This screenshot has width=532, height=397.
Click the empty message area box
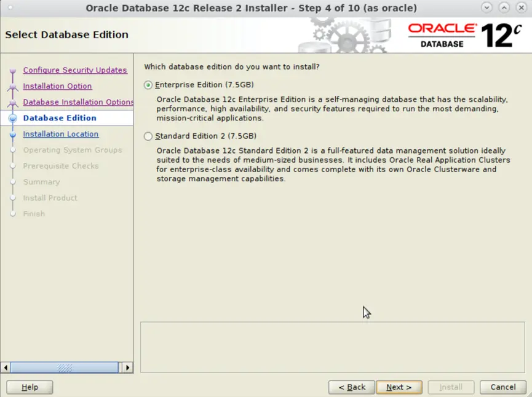click(x=333, y=347)
